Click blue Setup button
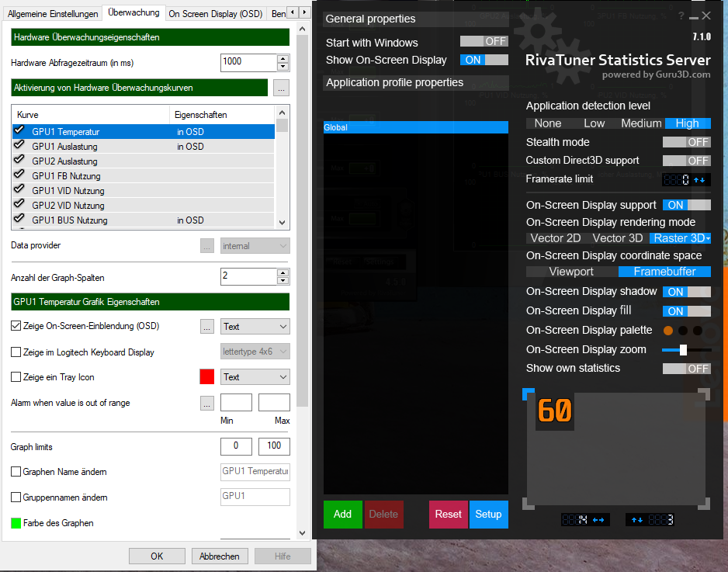This screenshot has width=728, height=572. tap(488, 515)
